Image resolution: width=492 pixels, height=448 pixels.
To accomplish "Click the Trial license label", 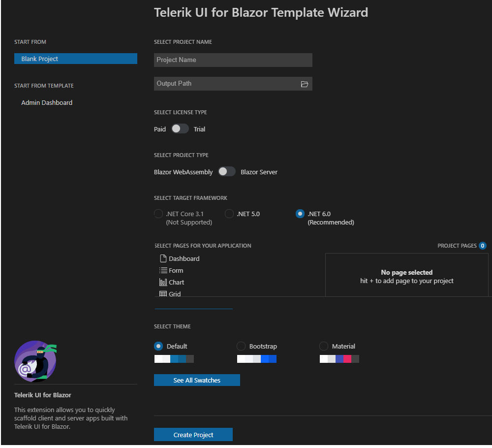I will point(199,129).
